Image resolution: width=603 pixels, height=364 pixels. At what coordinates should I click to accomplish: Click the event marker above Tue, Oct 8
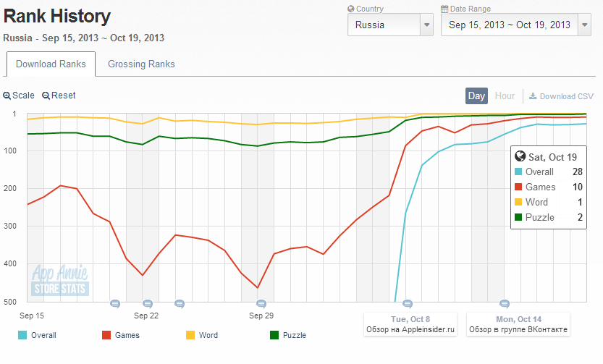(408, 304)
